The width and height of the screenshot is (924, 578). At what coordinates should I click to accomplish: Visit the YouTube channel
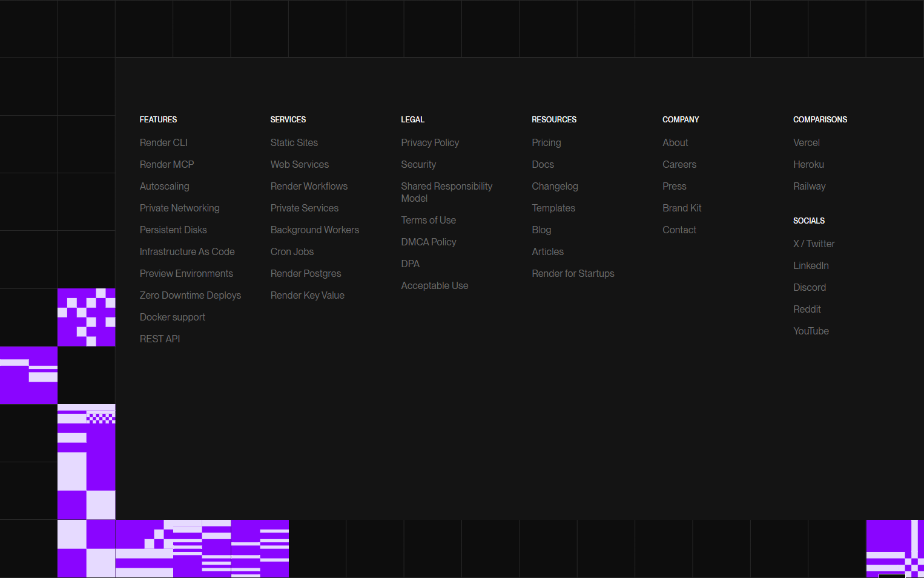811,331
